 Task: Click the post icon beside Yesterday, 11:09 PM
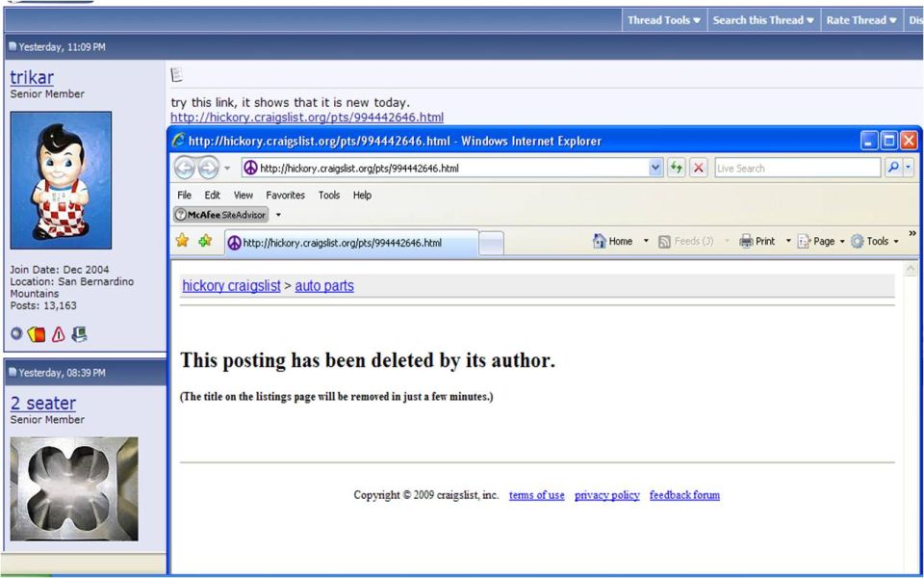[13, 46]
